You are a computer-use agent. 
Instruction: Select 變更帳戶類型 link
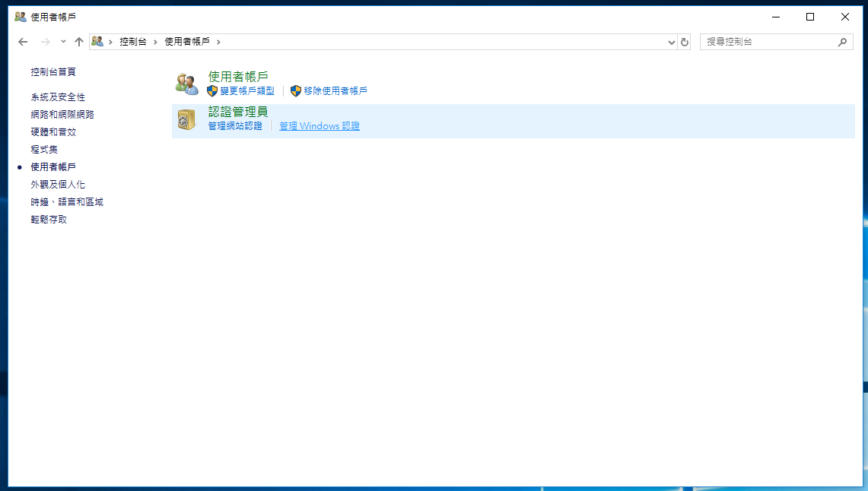pyautogui.click(x=247, y=91)
